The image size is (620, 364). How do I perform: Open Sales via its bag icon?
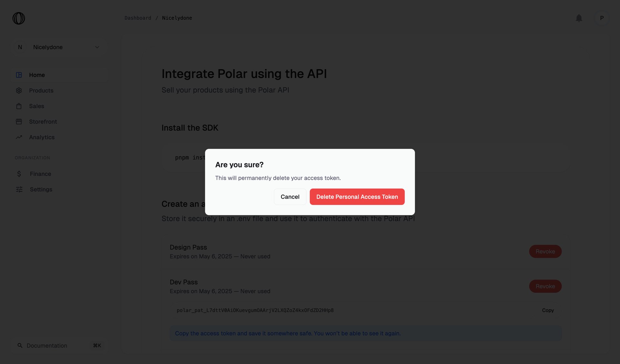19,106
